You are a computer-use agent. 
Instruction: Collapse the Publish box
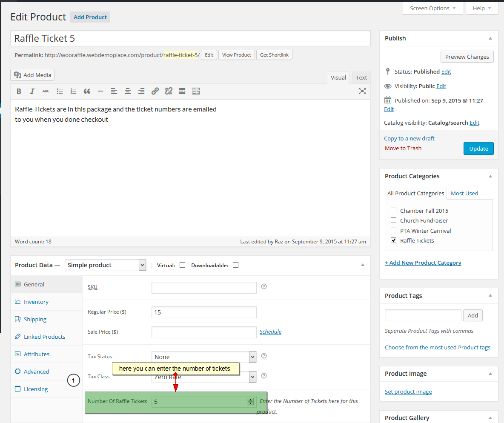click(490, 39)
